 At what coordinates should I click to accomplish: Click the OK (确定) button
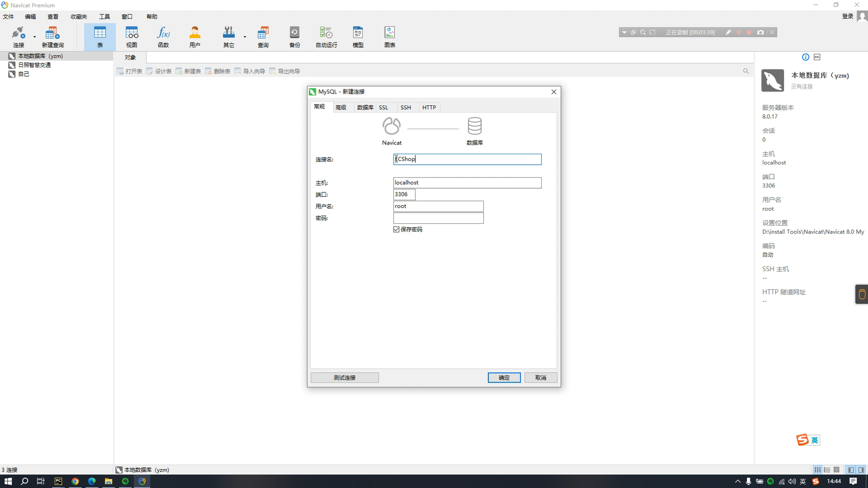pyautogui.click(x=504, y=378)
